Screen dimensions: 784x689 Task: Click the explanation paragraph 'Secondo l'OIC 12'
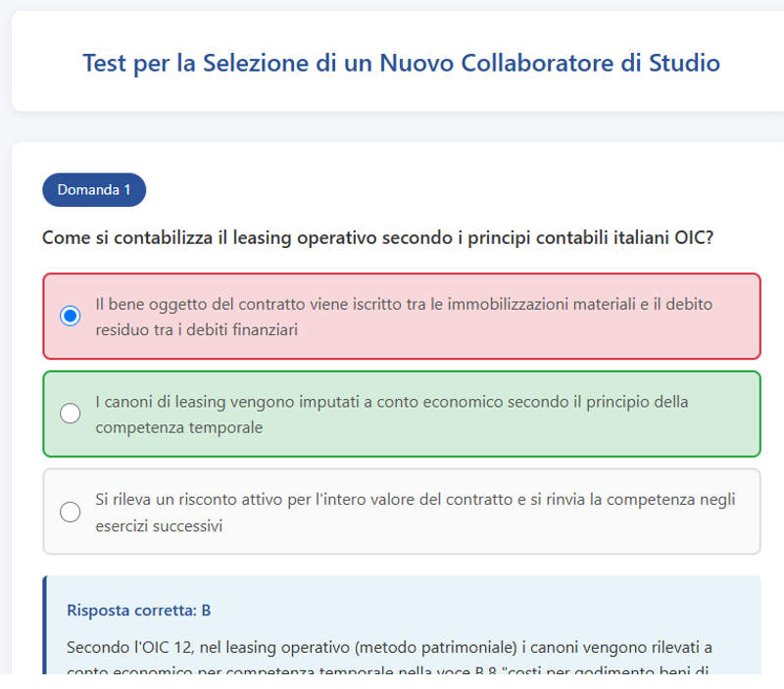(x=389, y=659)
